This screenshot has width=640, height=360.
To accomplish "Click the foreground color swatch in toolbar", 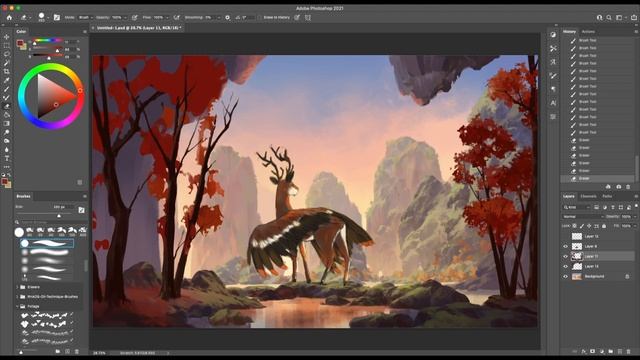I will tap(4, 181).
